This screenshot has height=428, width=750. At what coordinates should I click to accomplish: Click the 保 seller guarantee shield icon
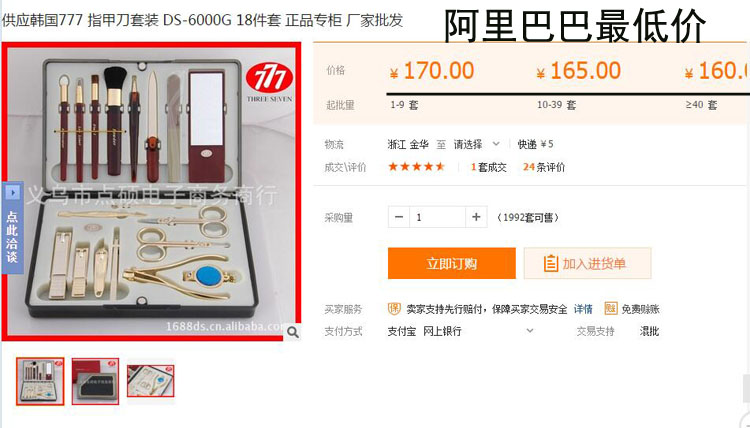pyautogui.click(x=394, y=308)
